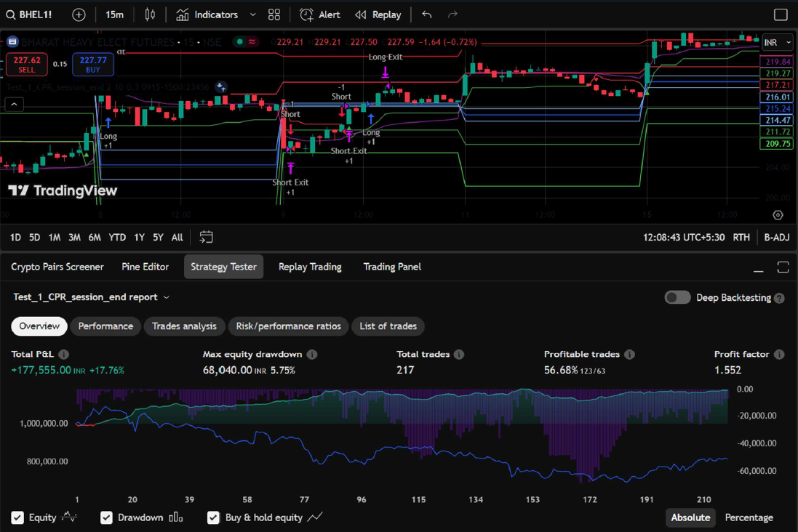Screen dimensions: 798x532
Task: Start bar Replay from the toolbar
Action: 378,15
